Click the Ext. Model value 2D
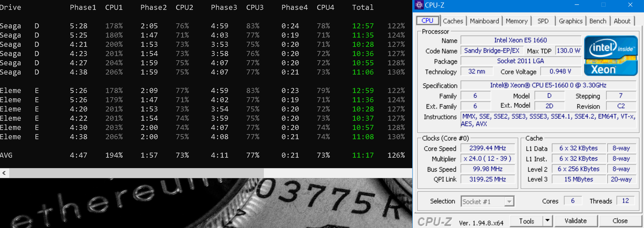This screenshot has height=228, width=644. [549, 106]
